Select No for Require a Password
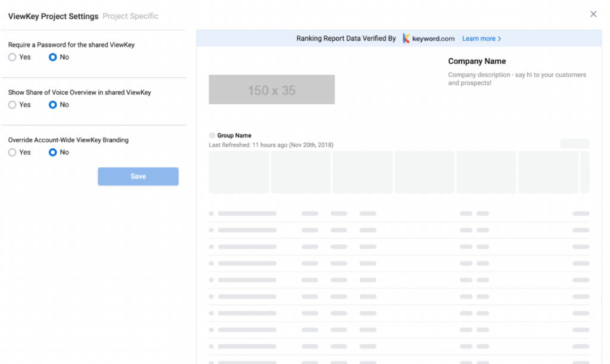 click(52, 57)
